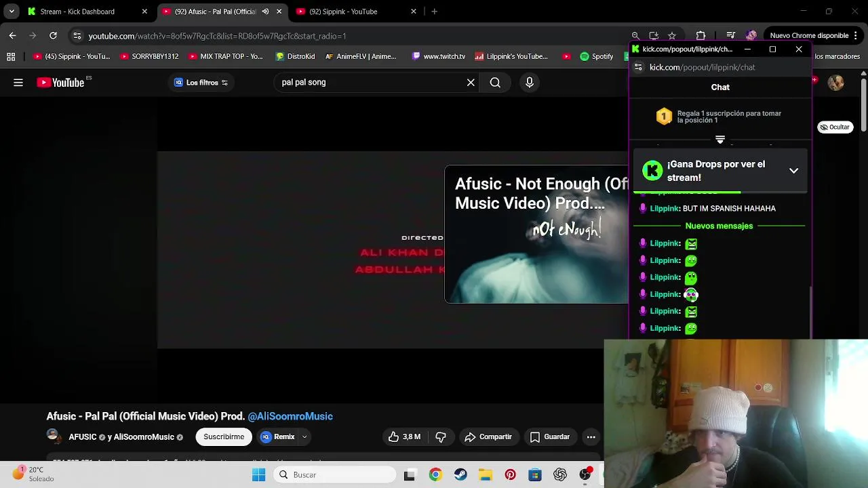Run the YouTube search with the magnifier button
The image size is (868, 488).
[495, 83]
